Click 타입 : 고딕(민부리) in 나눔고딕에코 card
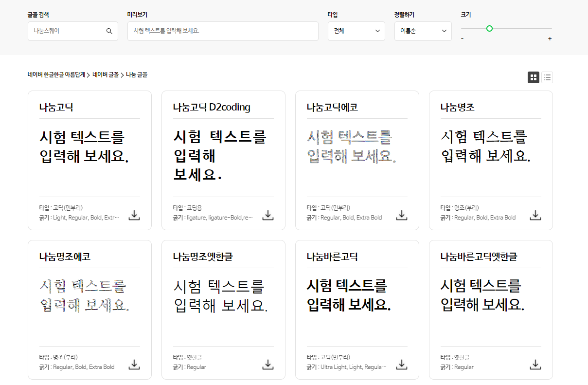 pyautogui.click(x=329, y=208)
